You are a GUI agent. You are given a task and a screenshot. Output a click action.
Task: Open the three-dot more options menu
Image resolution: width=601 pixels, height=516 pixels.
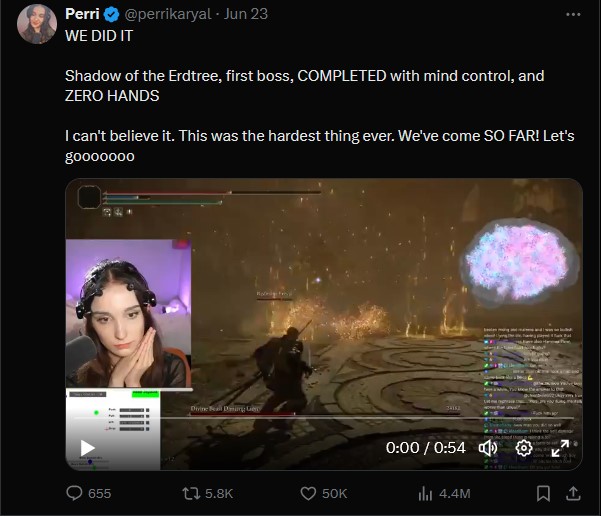573,14
